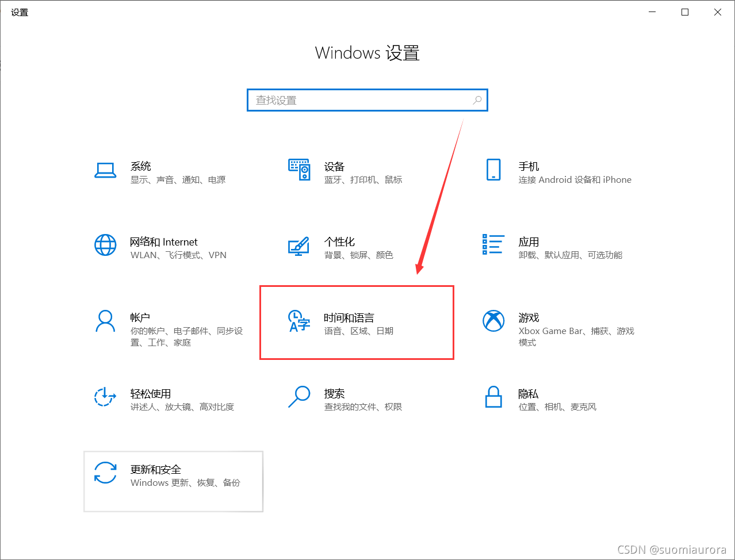The image size is (735, 560).
Task: Click 蓝牙、打印机、鼠标 description
Action: pos(363,180)
